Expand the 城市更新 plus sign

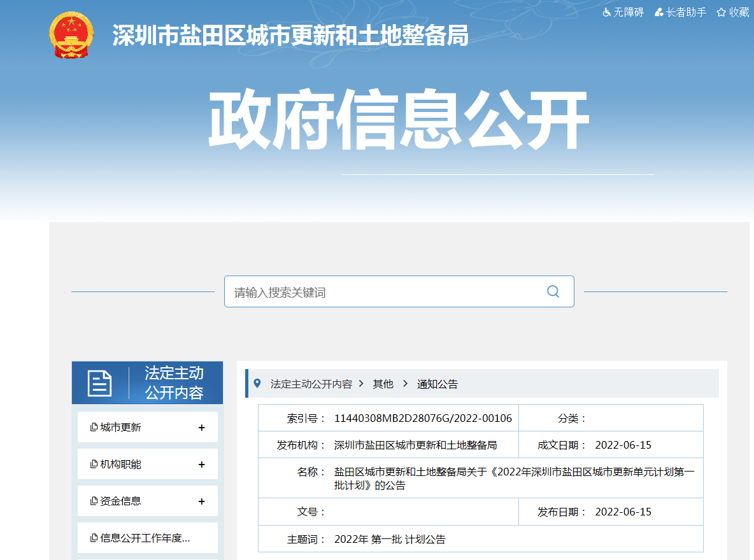(x=201, y=428)
